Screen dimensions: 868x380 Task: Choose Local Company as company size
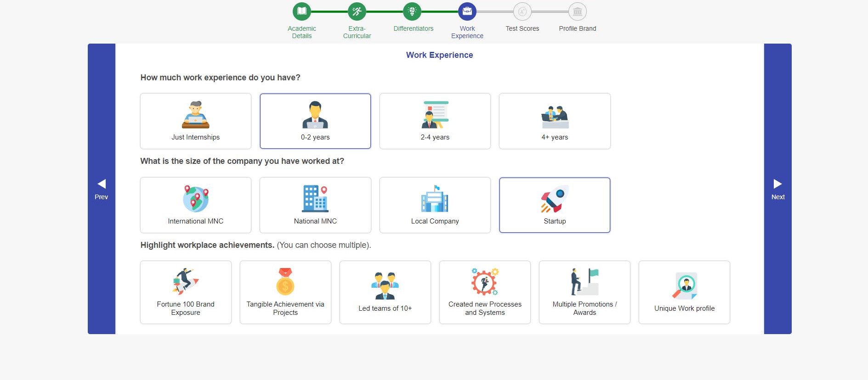435,205
